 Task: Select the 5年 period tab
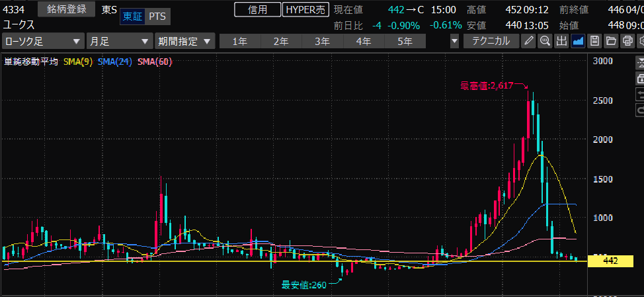click(405, 42)
